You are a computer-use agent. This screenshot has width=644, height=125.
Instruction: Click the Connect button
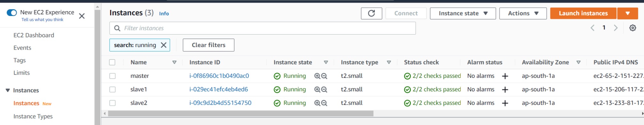pos(406,13)
